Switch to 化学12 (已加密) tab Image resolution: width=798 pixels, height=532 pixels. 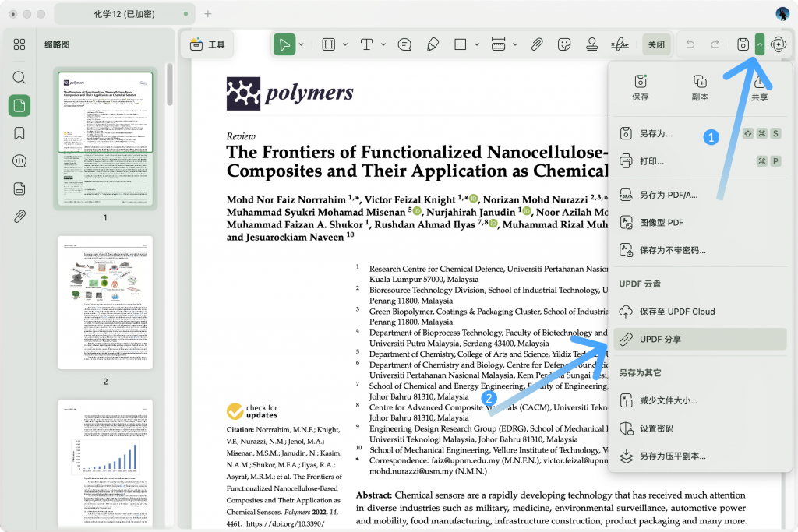tap(124, 14)
